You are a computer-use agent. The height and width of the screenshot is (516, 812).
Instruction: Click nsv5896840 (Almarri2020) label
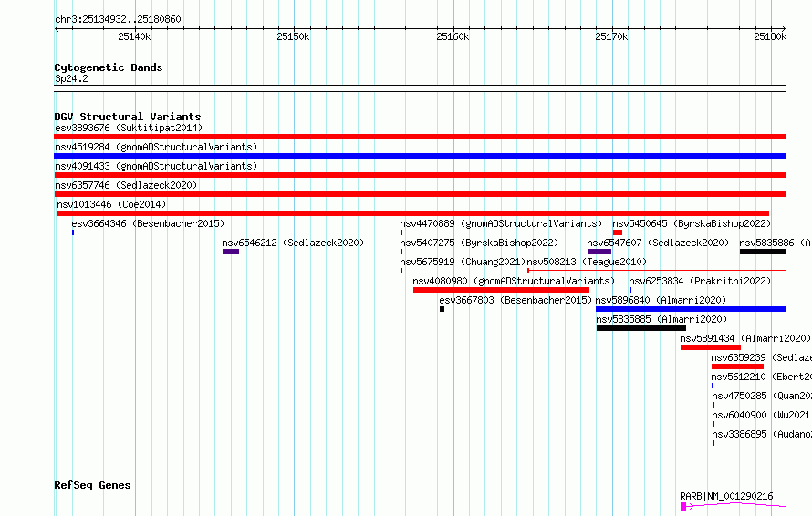tap(661, 300)
